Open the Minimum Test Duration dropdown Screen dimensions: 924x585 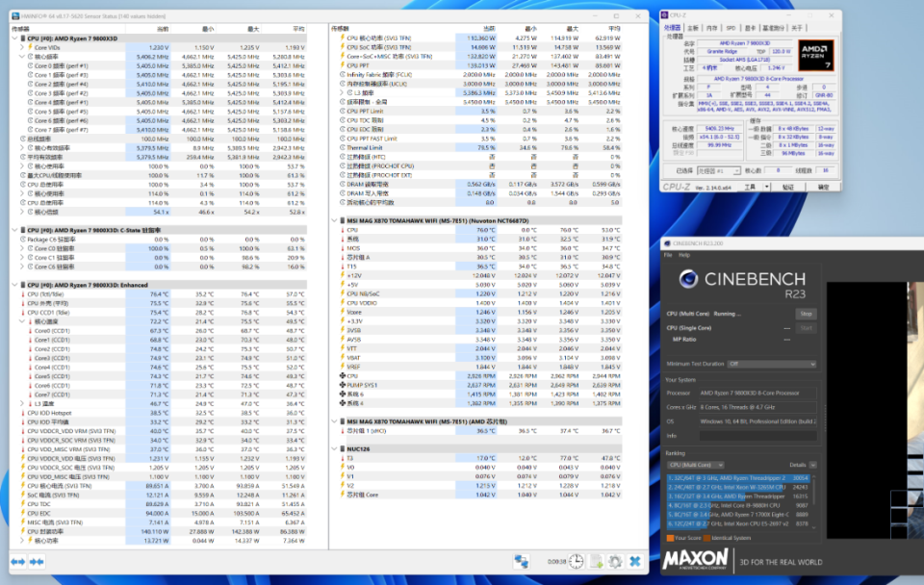(772, 364)
